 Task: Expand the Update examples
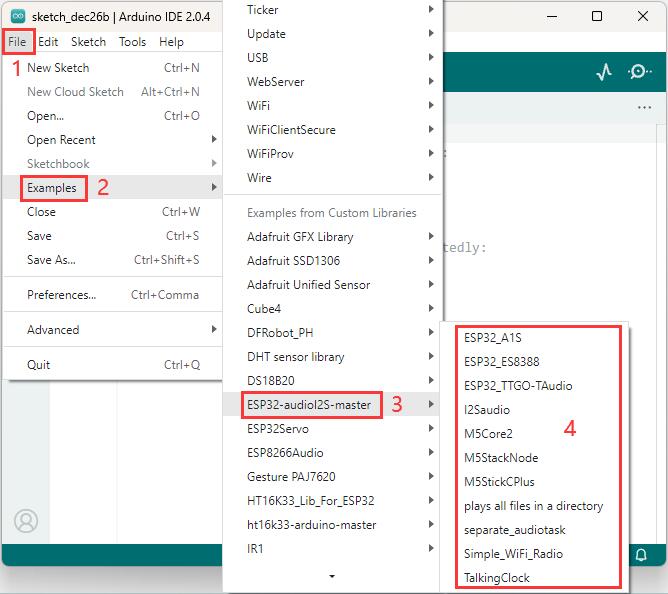tap(332, 34)
